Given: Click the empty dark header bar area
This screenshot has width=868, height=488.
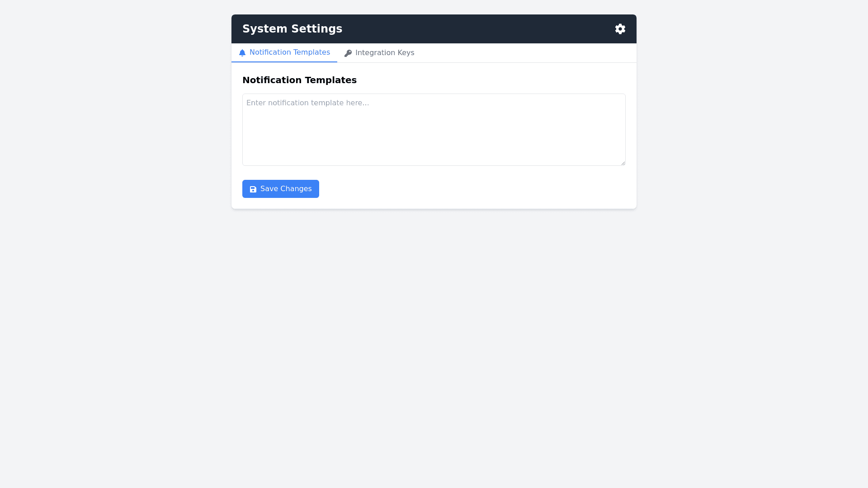Looking at the screenshot, I should click(475, 29).
